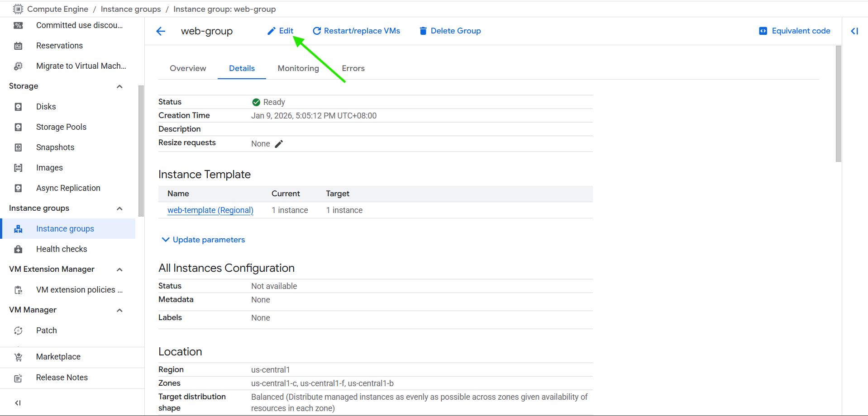This screenshot has width=868, height=416.
Task: Click the pencil icon beside Resize requests
Action: click(x=279, y=144)
